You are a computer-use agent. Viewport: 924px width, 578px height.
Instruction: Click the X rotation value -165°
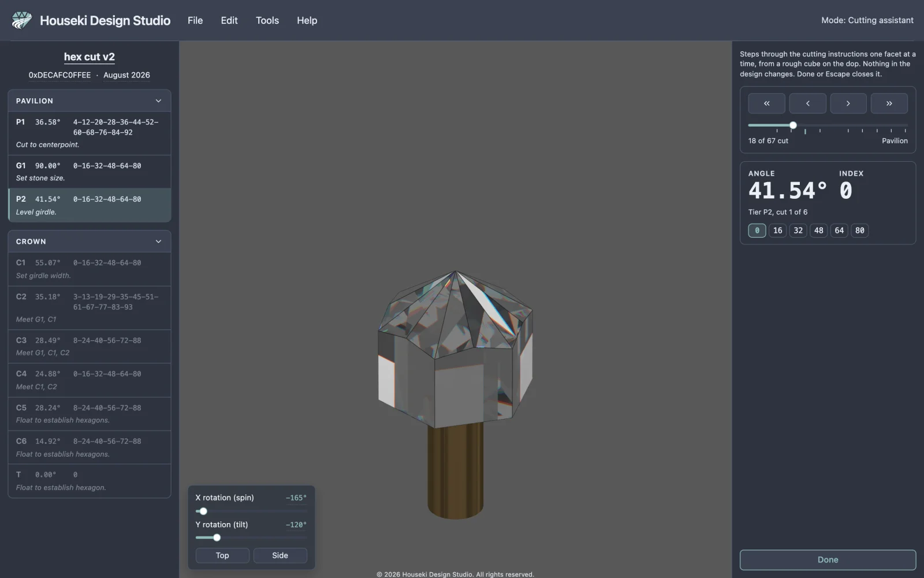296,498
